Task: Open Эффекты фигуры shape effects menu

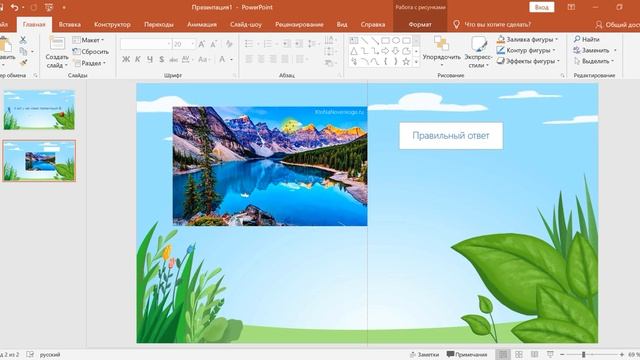Action: tap(528, 61)
